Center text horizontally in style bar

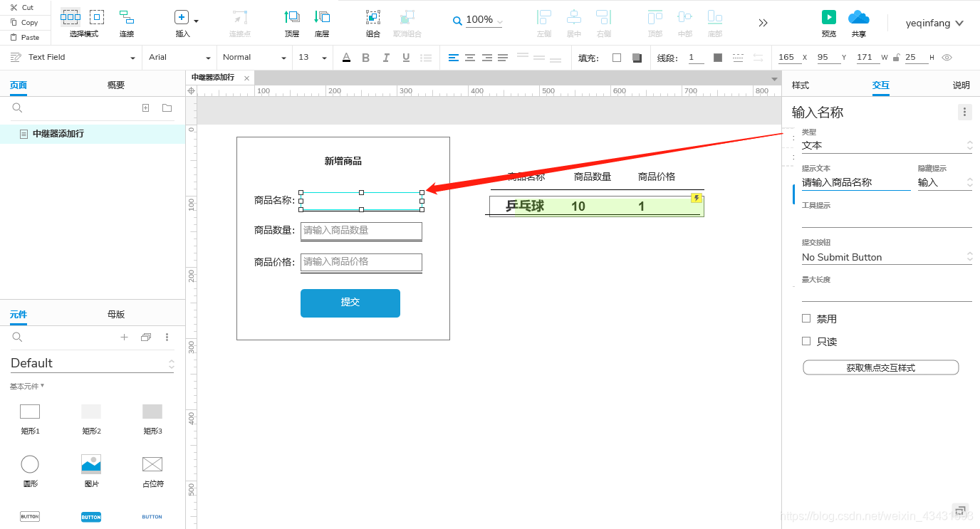click(x=470, y=58)
